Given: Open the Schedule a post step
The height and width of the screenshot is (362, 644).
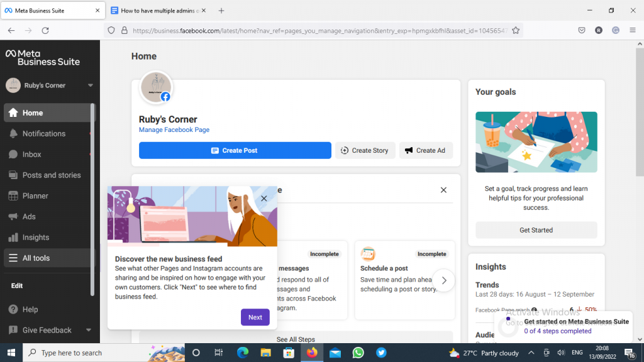Looking at the screenshot, I should [404, 280].
